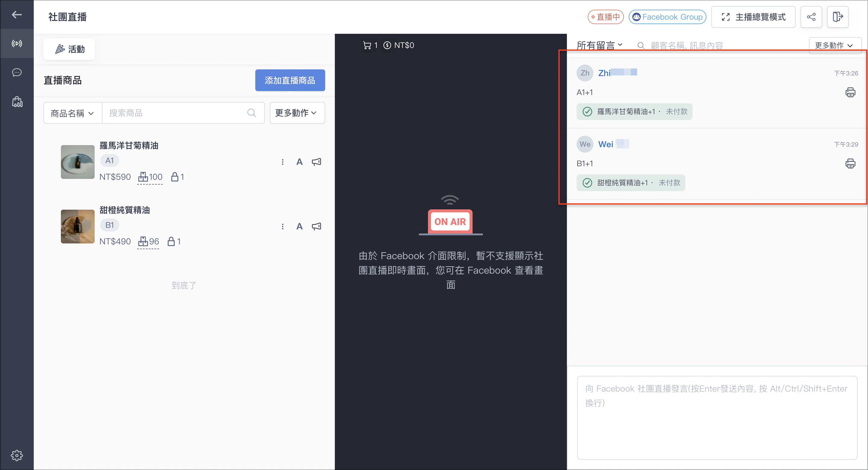The height and width of the screenshot is (470, 868).
Task: Click 羅馬洋甘菊精油+1 未付款 order tag
Action: (x=634, y=112)
